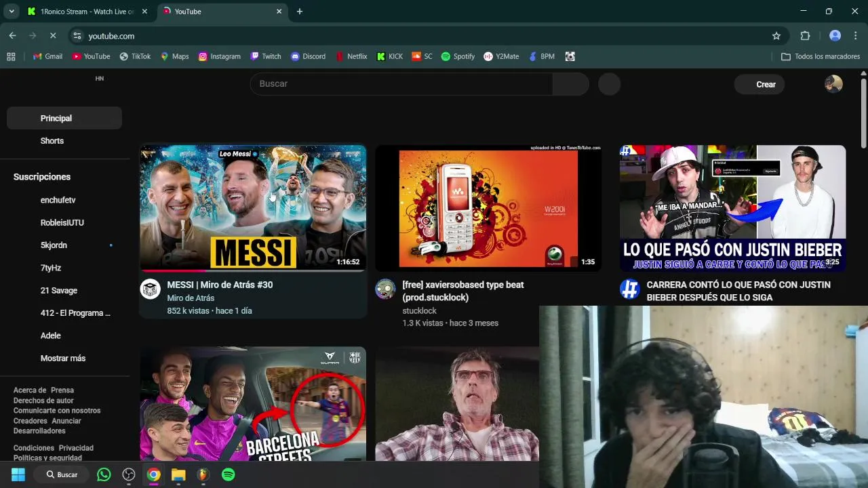Image resolution: width=868 pixels, height=488 pixels.
Task: Open Chrome's three-dot menu
Action: (856, 36)
